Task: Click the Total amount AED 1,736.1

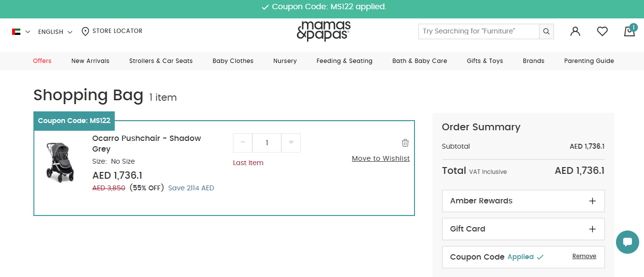Action: [x=580, y=170]
